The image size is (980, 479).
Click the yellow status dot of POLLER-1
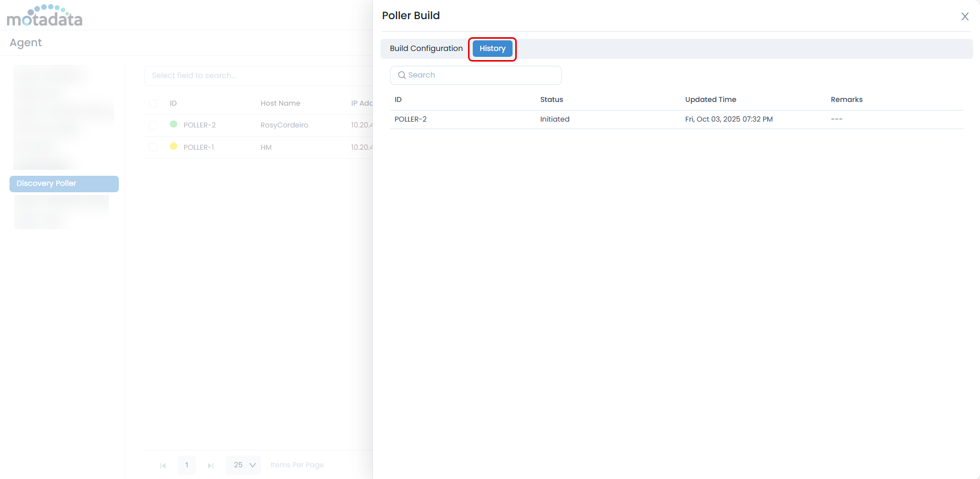(x=174, y=147)
